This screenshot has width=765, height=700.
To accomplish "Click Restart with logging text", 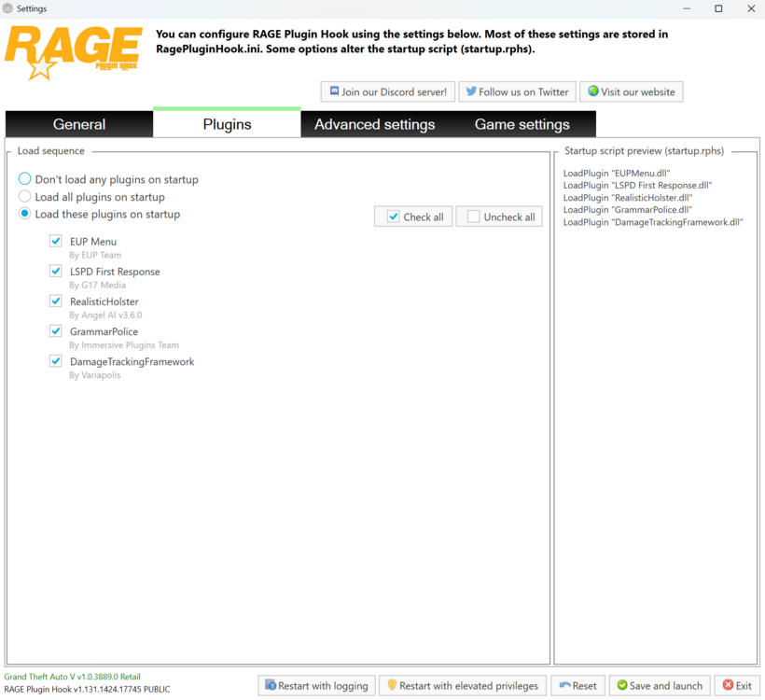I will tap(323, 686).
